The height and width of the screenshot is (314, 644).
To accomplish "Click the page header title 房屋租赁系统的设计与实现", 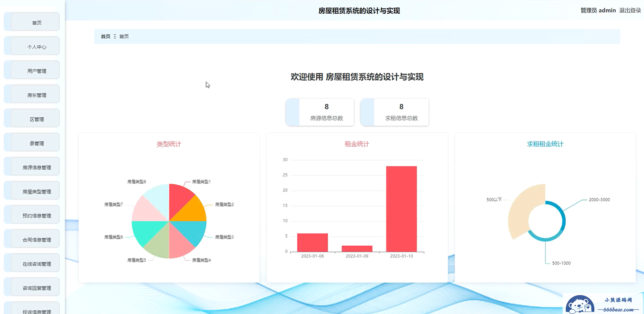I will coord(359,11).
